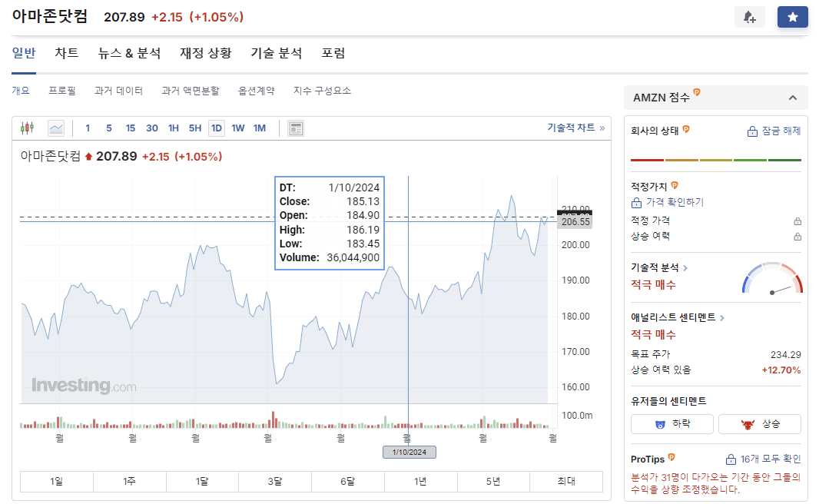
Task: Click the red bar in company health scale
Action: point(646,160)
